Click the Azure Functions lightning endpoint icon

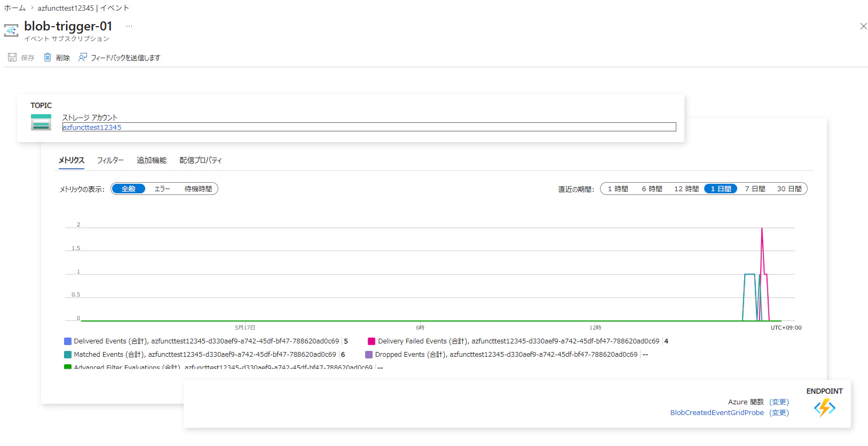[x=825, y=408]
